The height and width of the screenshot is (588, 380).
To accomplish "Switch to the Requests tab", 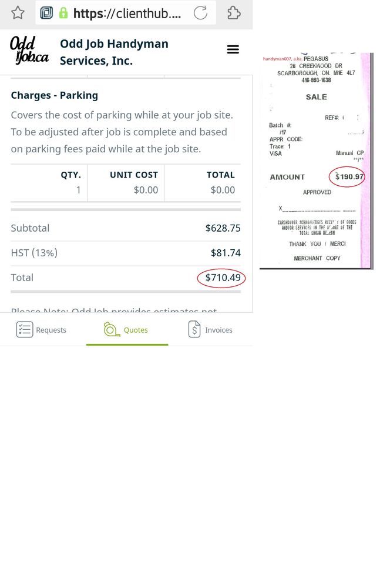I will (x=41, y=330).
